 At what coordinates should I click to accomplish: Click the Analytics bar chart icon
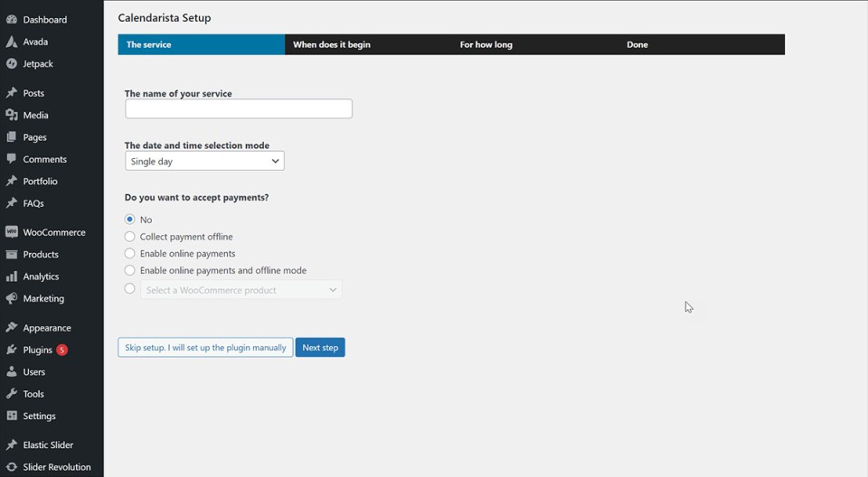point(12,276)
